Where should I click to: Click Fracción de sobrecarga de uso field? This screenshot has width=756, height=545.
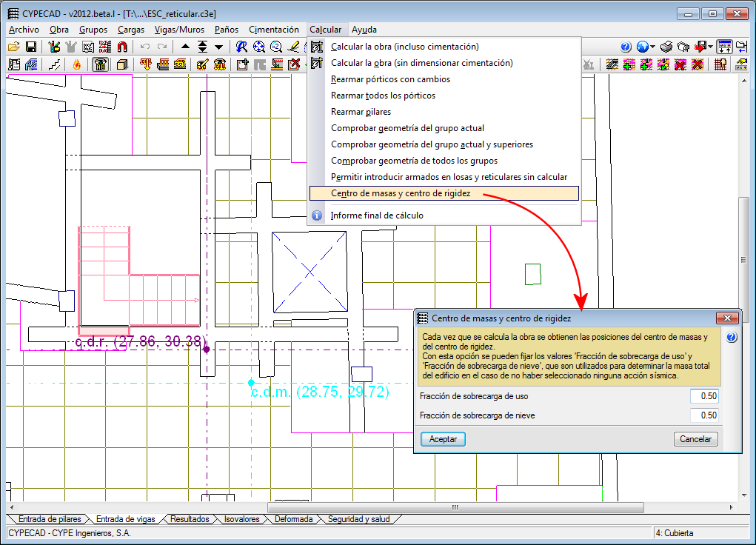704,396
